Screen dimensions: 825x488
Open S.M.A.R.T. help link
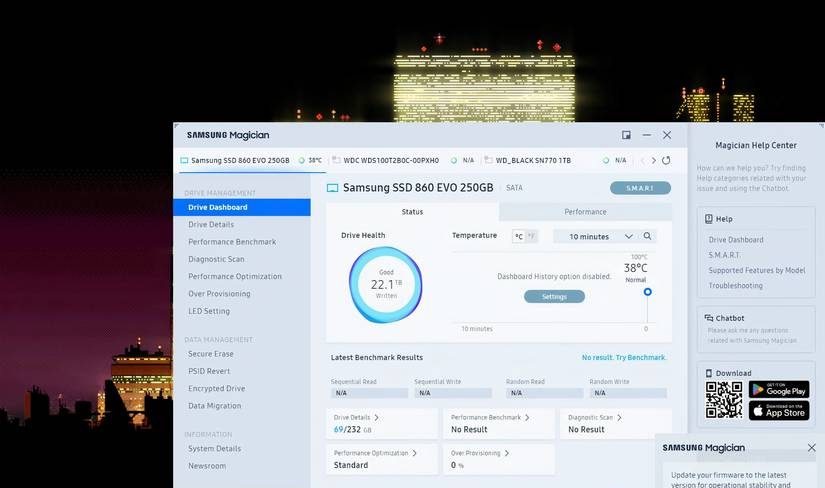point(725,255)
